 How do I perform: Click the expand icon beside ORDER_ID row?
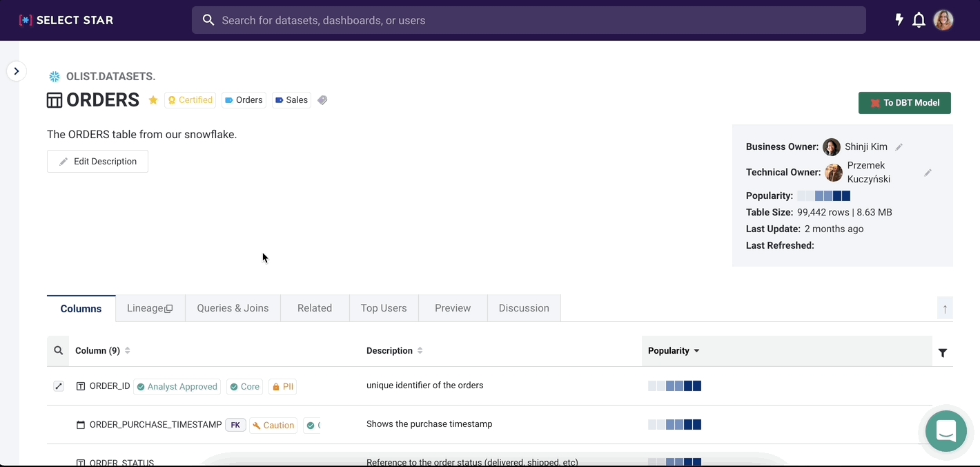coord(59,386)
